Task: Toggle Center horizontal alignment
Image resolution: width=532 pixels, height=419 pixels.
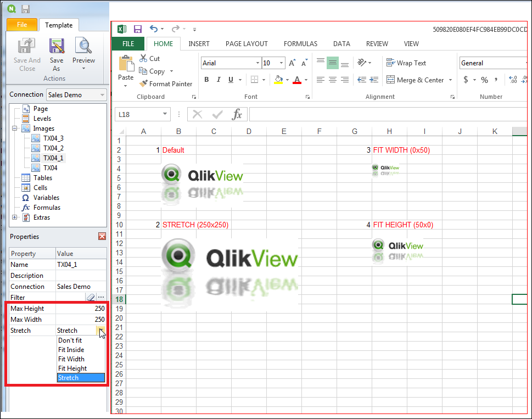Action: 333,80
